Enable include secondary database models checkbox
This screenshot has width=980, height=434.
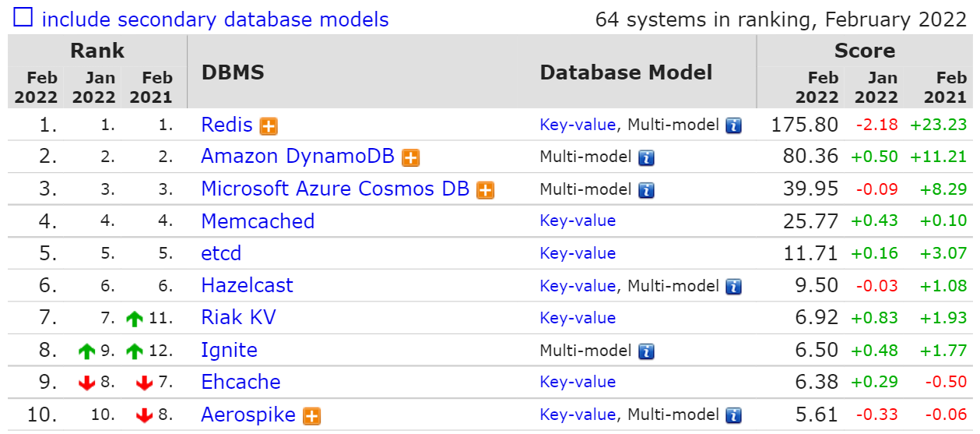[x=23, y=18]
